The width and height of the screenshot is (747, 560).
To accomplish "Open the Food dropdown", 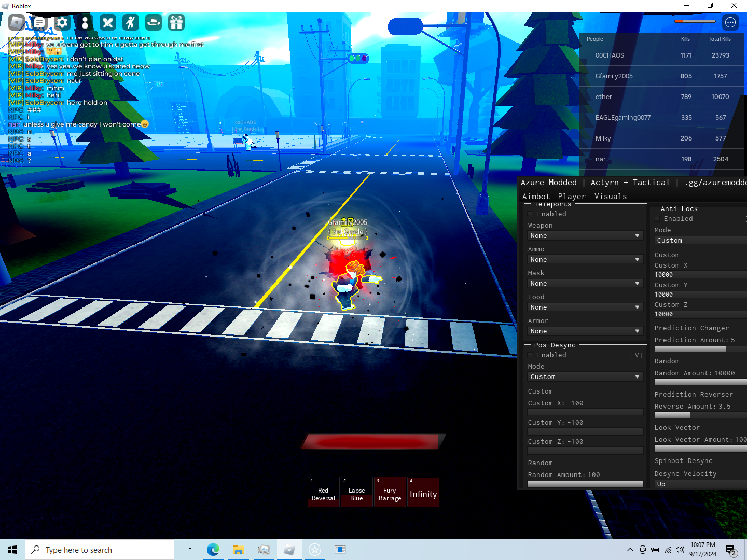I will click(585, 307).
